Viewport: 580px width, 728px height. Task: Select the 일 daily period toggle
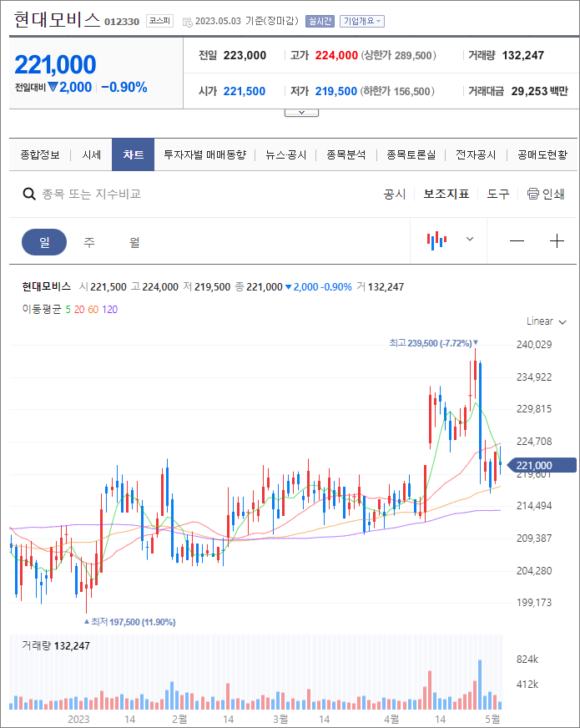tap(44, 242)
